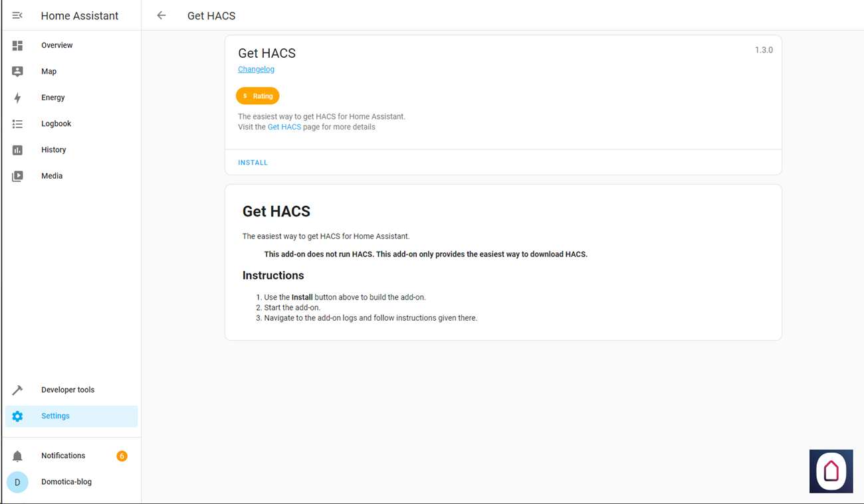Click the Energy lightning bolt icon

point(18,98)
